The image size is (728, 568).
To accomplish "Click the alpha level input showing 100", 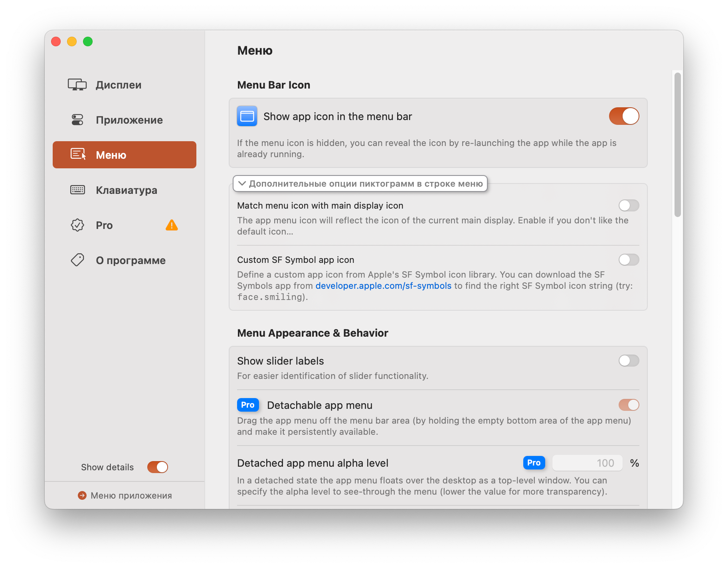I will (x=587, y=463).
